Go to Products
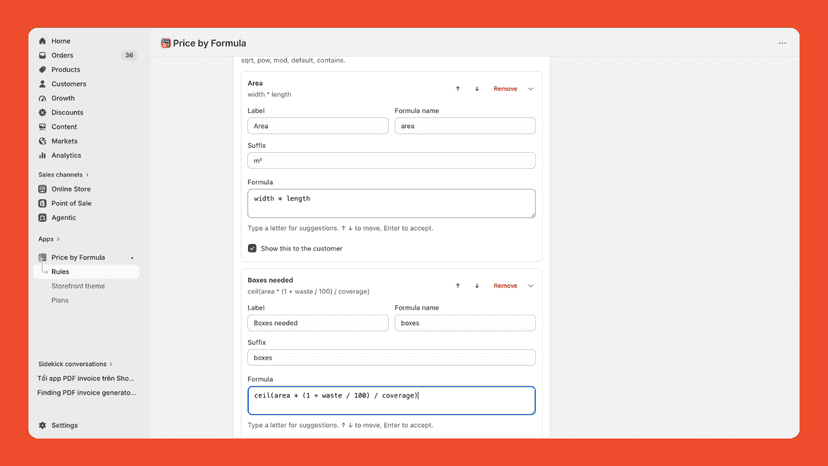The image size is (828, 466). click(x=65, y=69)
